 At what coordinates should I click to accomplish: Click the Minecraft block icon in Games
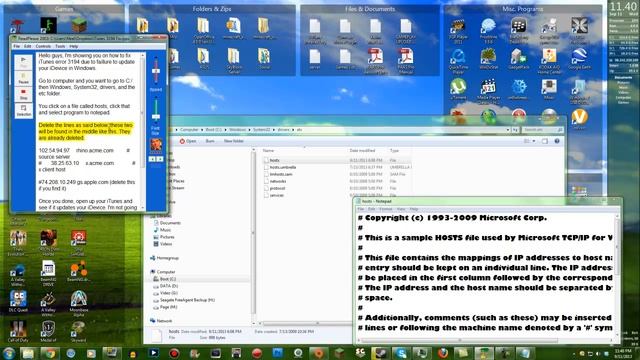pos(79,25)
